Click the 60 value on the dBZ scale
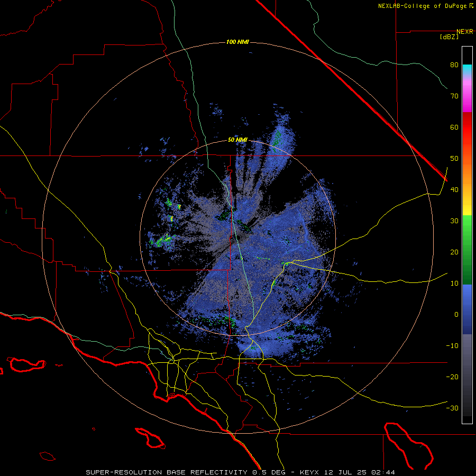 tap(454, 127)
